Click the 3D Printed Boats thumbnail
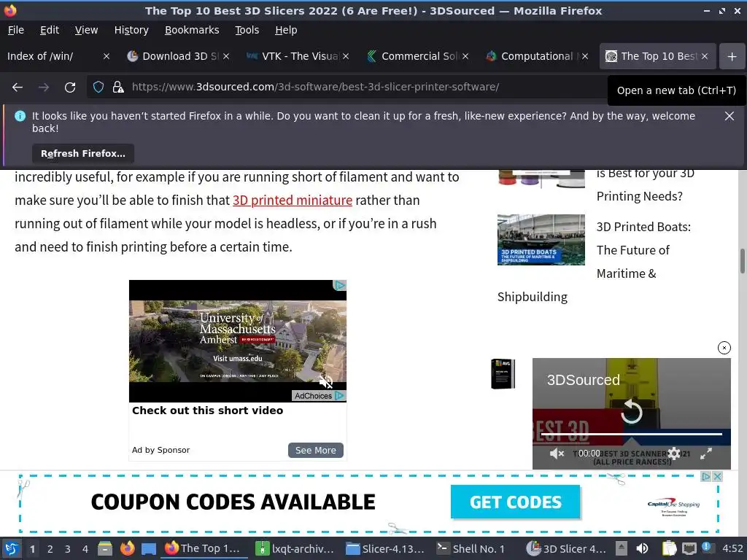747x560 pixels. (541, 239)
